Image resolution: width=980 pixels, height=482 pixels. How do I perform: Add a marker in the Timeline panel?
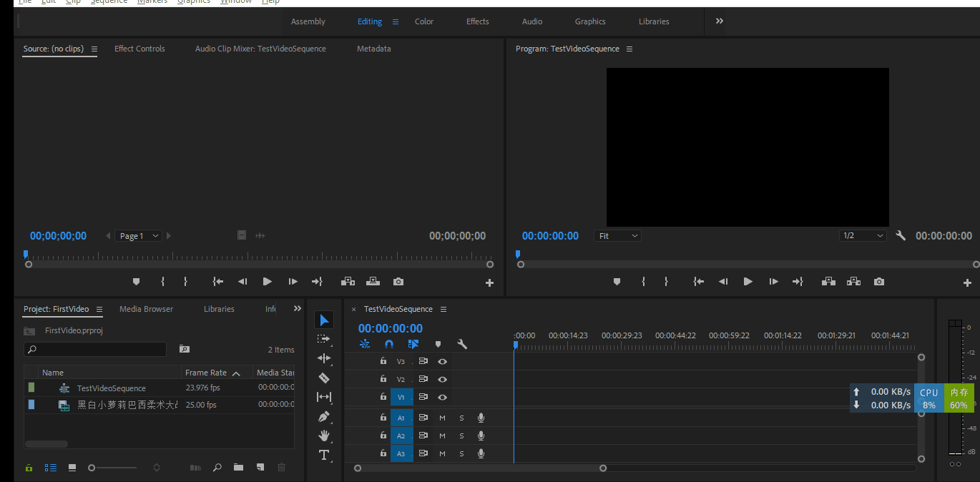(438, 344)
